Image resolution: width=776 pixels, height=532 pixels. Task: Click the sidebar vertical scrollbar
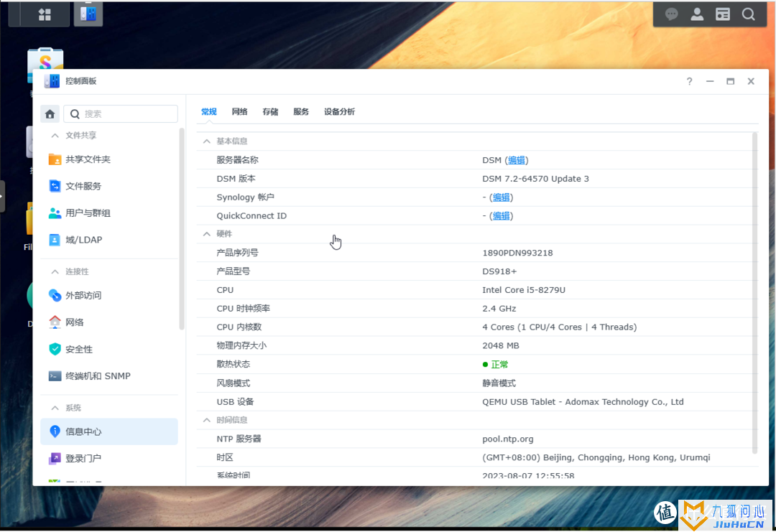click(182, 229)
